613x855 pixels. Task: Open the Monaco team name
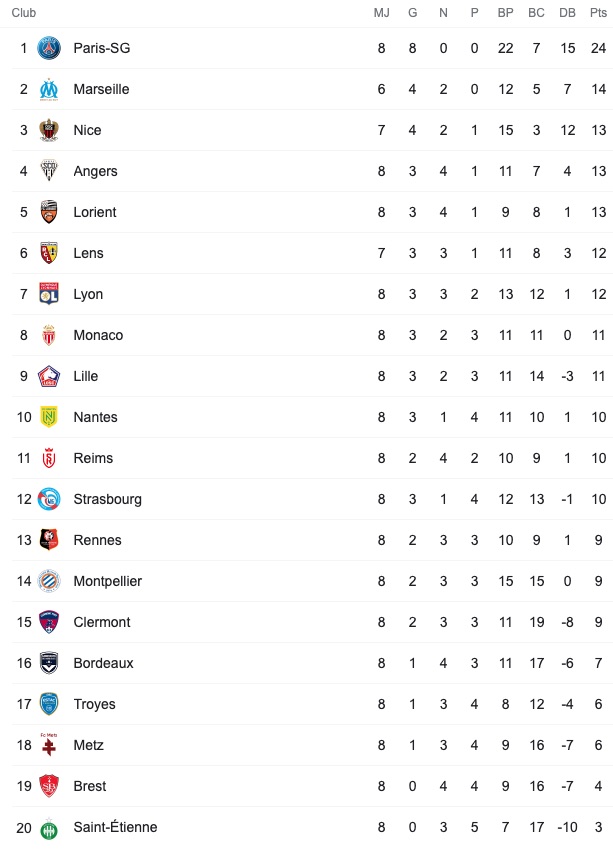coord(98,335)
